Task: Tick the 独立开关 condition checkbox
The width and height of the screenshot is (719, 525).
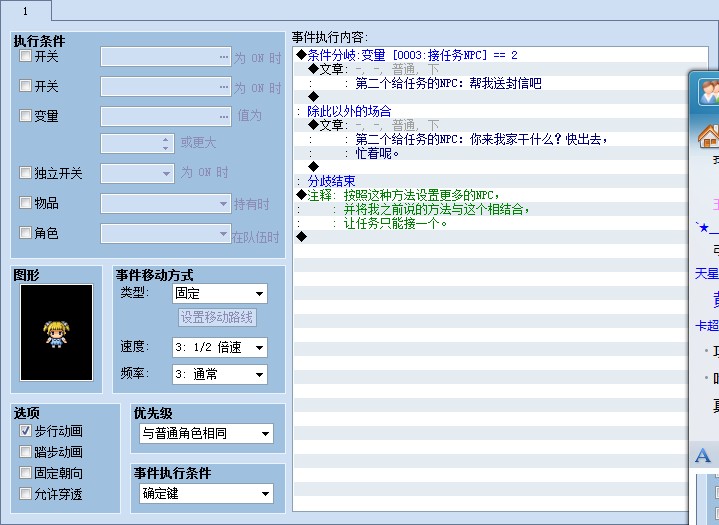Action: [x=25, y=173]
